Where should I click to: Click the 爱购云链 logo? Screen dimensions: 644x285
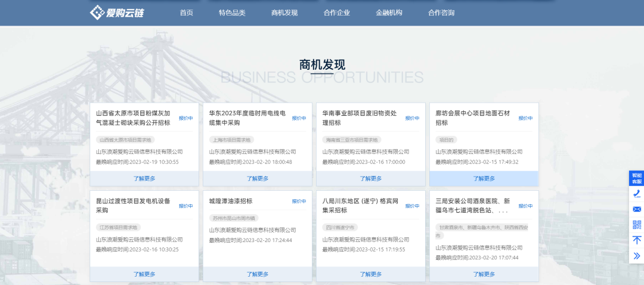[117, 13]
